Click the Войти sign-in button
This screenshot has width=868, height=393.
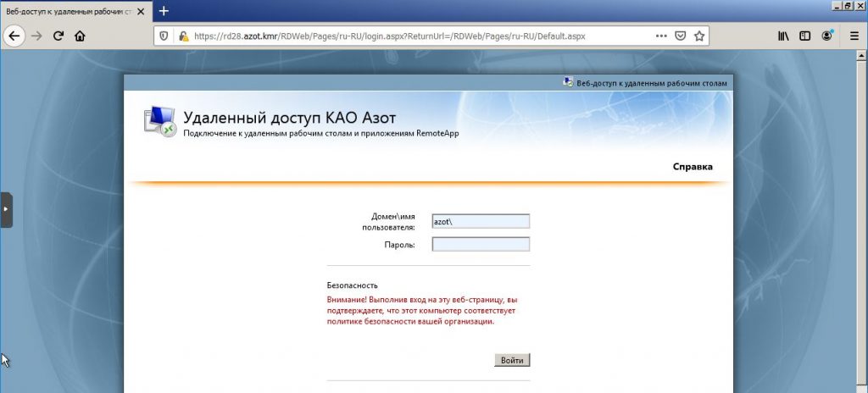[x=512, y=360]
